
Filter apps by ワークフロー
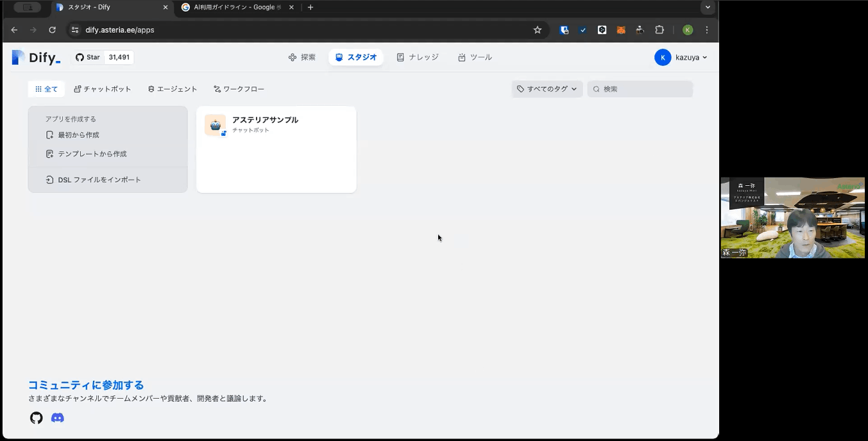(239, 89)
